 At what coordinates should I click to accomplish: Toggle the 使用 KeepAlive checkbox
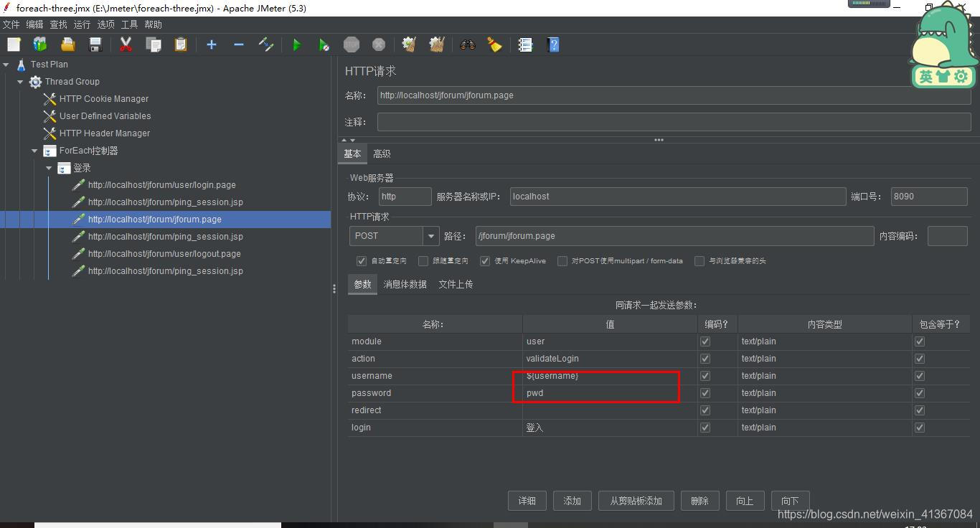point(485,261)
